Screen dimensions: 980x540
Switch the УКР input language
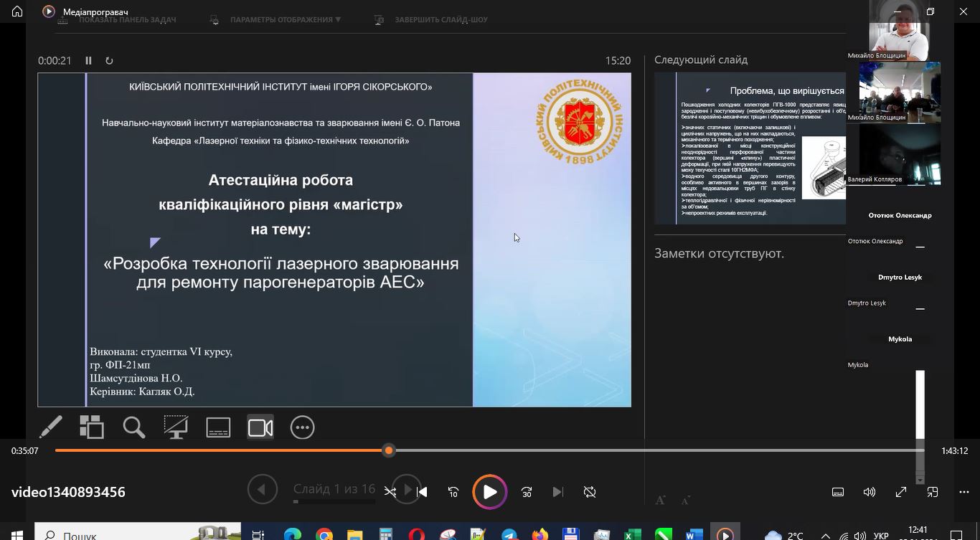point(881,535)
